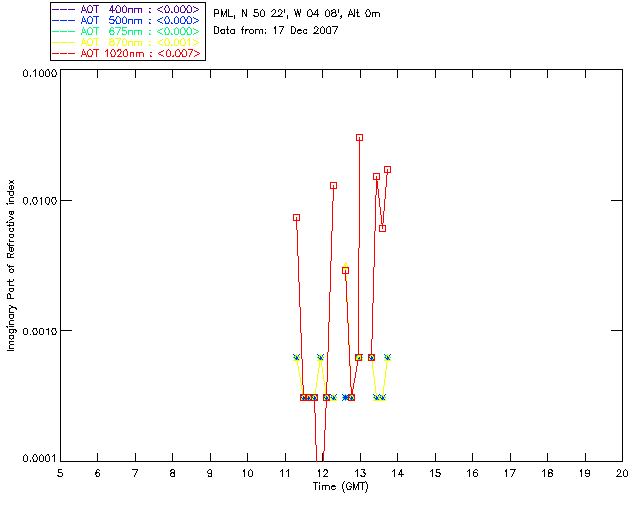Click the 'Time (GMT)' axis label

pos(340,487)
